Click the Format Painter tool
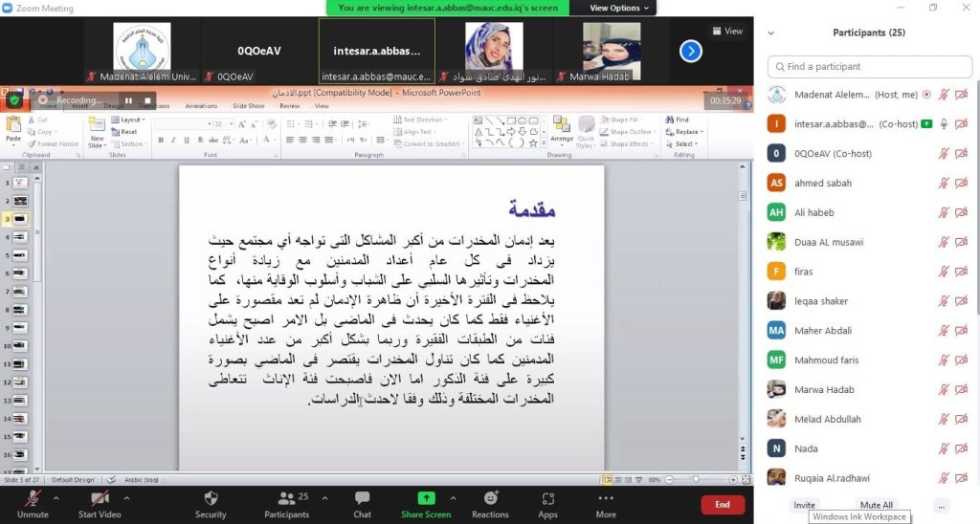The width and height of the screenshot is (980, 524). (54, 143)
